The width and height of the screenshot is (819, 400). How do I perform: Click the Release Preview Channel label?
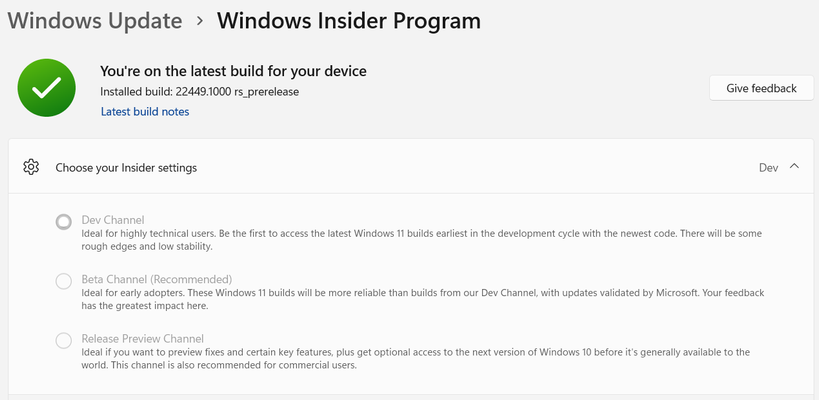pos(143,338)
